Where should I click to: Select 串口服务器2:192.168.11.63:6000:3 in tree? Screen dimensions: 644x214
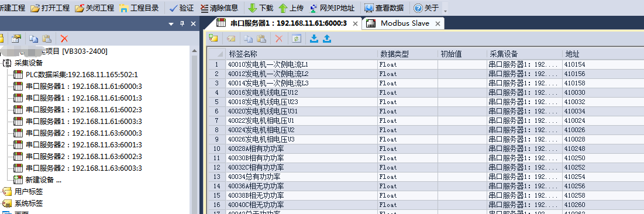tap(84, 133)
